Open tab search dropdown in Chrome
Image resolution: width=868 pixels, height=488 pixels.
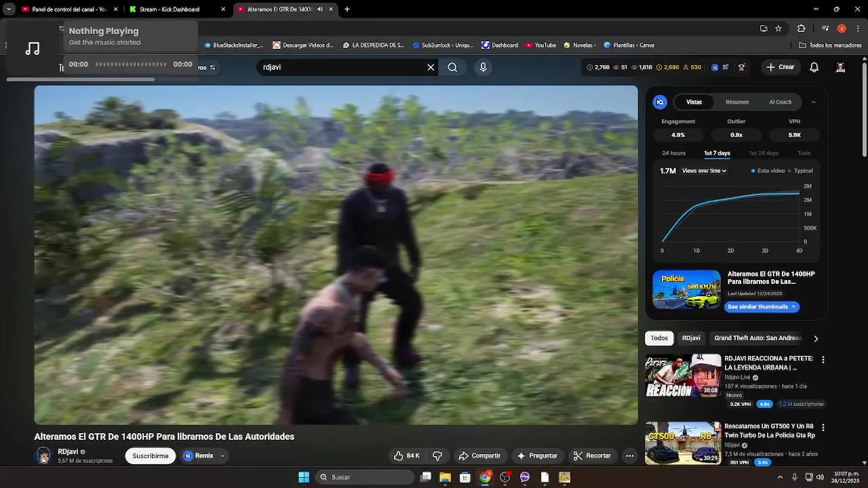[x=9, y=9]
